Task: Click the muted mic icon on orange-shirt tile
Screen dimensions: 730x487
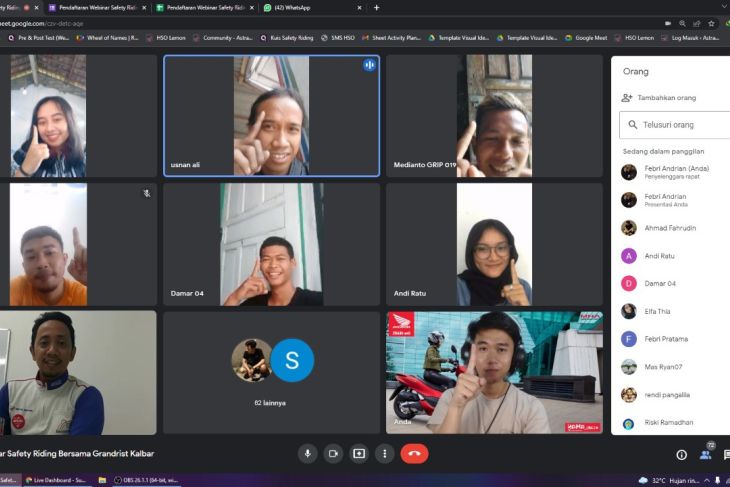Action: (x=147, y=193)
